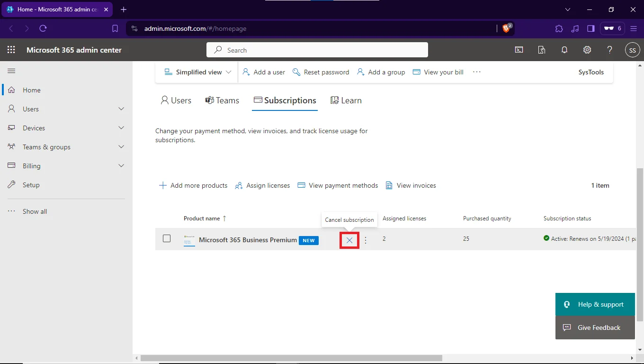Open notifications bell icon
The height and width of the screenshot is (364, 644).
click(x=564, y=50)
